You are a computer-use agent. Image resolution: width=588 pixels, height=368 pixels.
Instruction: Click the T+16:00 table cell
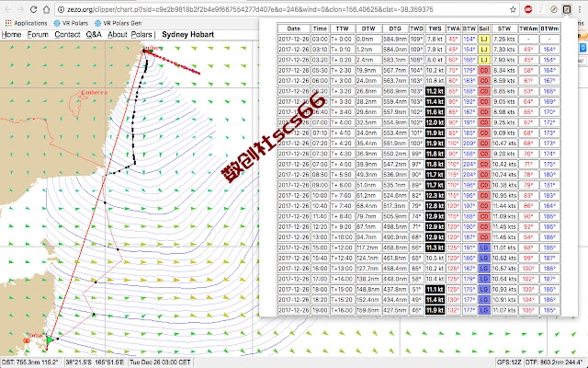pos(342,310)
